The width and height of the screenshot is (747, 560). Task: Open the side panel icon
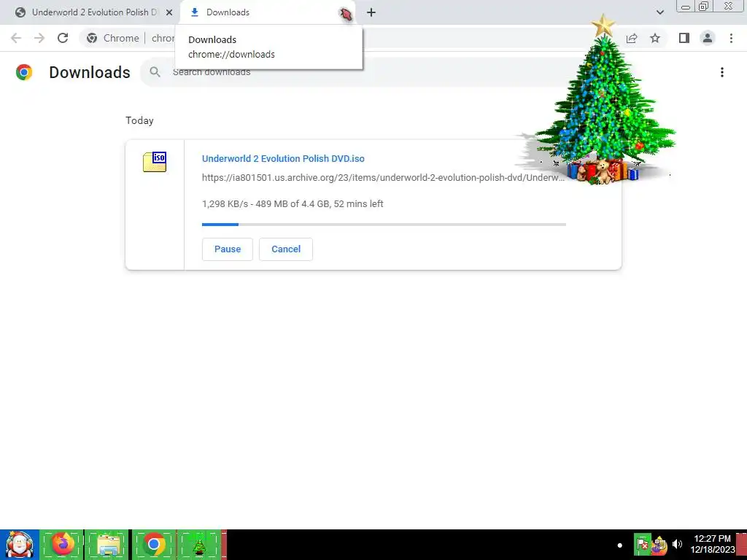[x=684, y=38]
